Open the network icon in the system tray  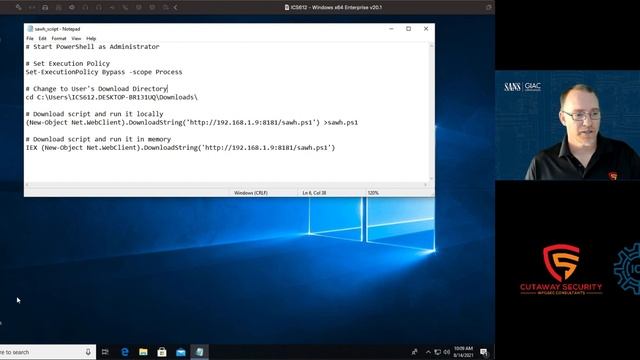tap(438, 352)
